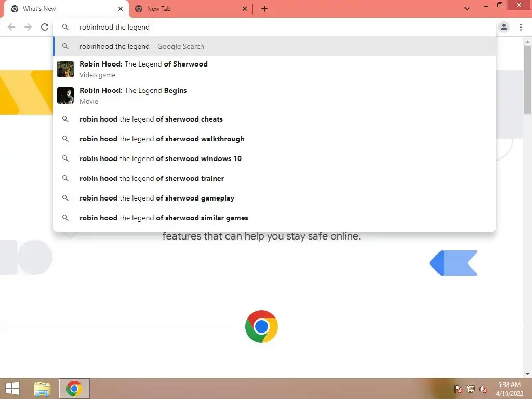Screen dimensions: 532x399
Task: Switch to the What's New tab
Action: [x=66, y=9]
